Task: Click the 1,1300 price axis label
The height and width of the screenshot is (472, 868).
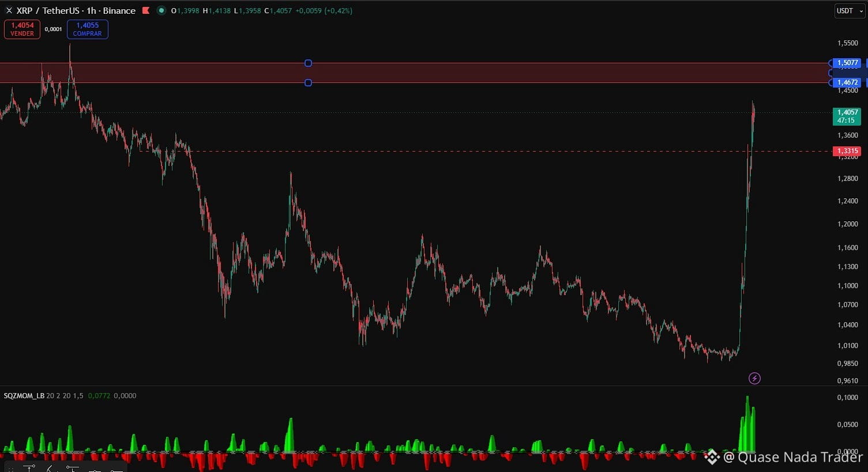Action: [x=848, y=267]
